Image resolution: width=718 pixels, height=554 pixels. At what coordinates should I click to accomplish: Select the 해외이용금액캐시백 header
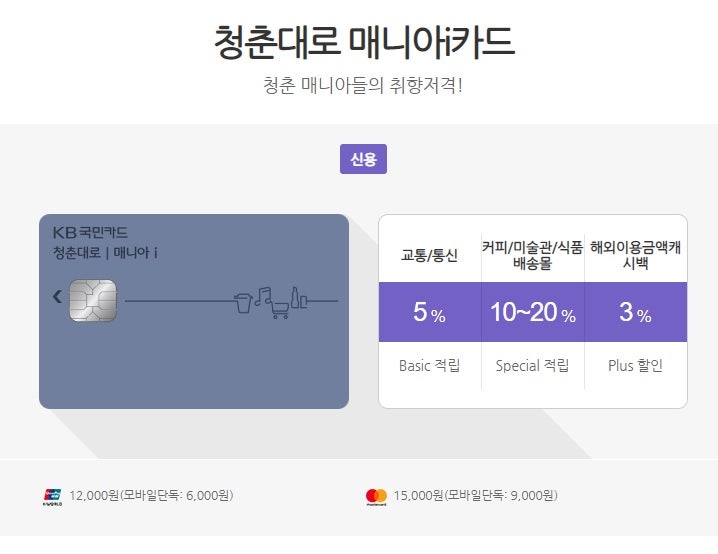pyautogui.click(x=636, y=255)
